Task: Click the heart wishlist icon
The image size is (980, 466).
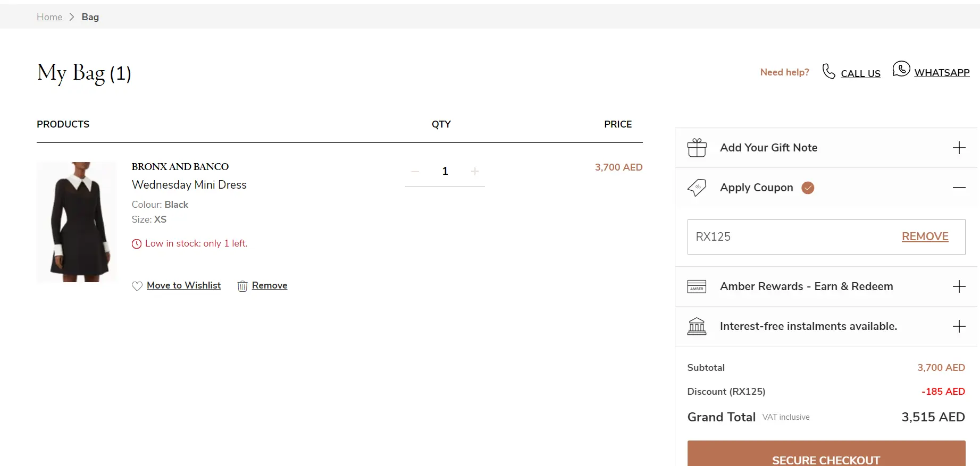Action: tap(137, 286)
